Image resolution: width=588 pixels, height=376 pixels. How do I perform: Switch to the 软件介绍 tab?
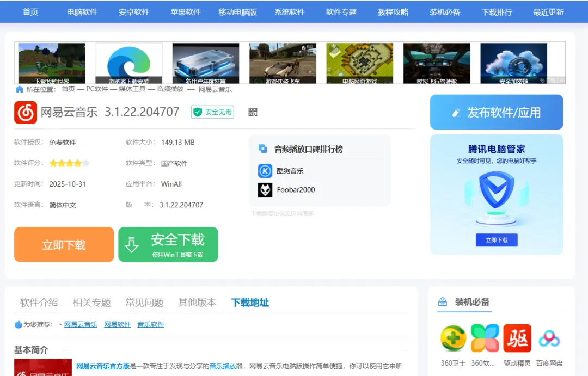coord(39,302)
